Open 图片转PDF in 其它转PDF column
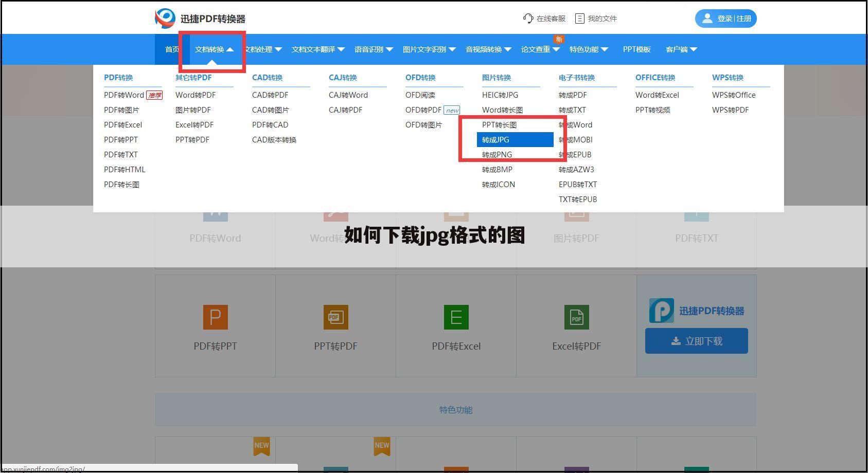The height and width of the screenshot is (473, 868). [193, 110]
